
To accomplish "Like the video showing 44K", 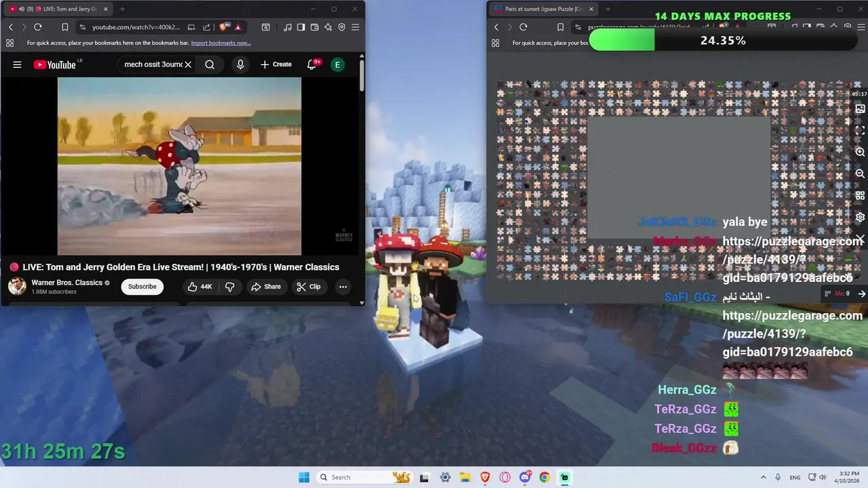I will [199, 287].
